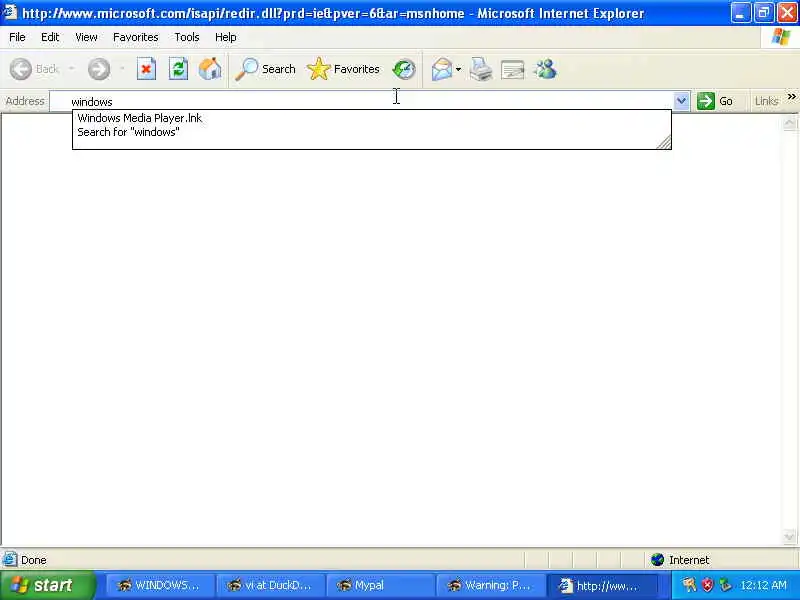The image size is (800, 600).
Task: Click the Done status bar page icon
Action: point(10,560)
